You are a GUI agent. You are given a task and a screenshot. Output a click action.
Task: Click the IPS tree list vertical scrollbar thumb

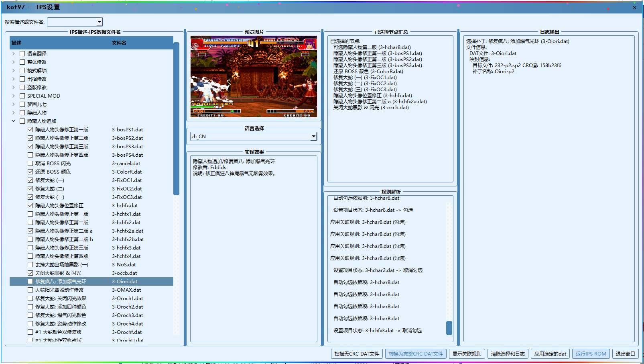click(x=176, y=119)
